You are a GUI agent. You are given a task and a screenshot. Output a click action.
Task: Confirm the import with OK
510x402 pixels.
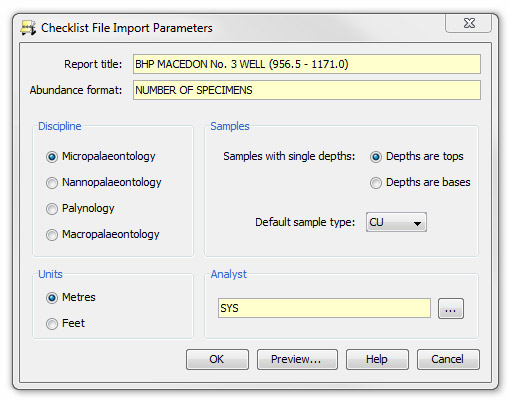pyautogui.click(x=217, y=359)
